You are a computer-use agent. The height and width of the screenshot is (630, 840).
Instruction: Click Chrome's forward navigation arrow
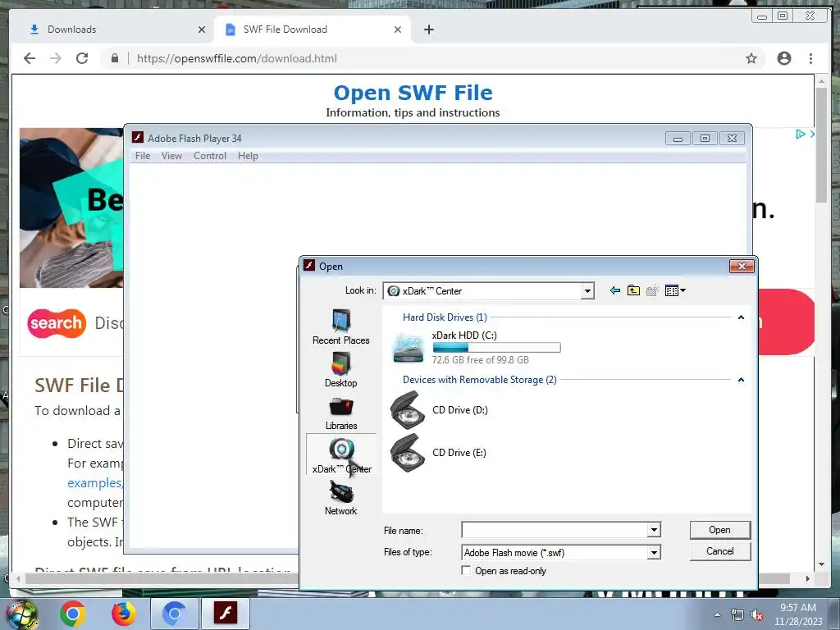[x=56, y=58]
